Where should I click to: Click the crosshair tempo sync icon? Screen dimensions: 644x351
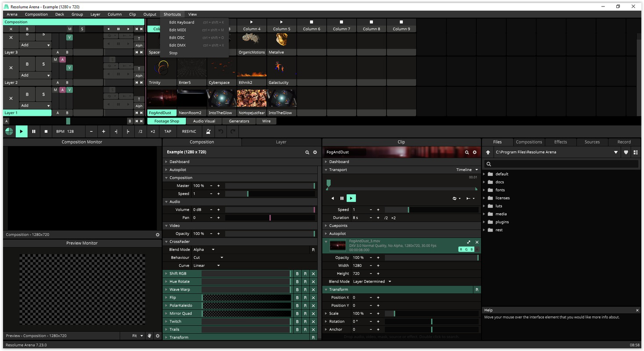tap(9, 131)
